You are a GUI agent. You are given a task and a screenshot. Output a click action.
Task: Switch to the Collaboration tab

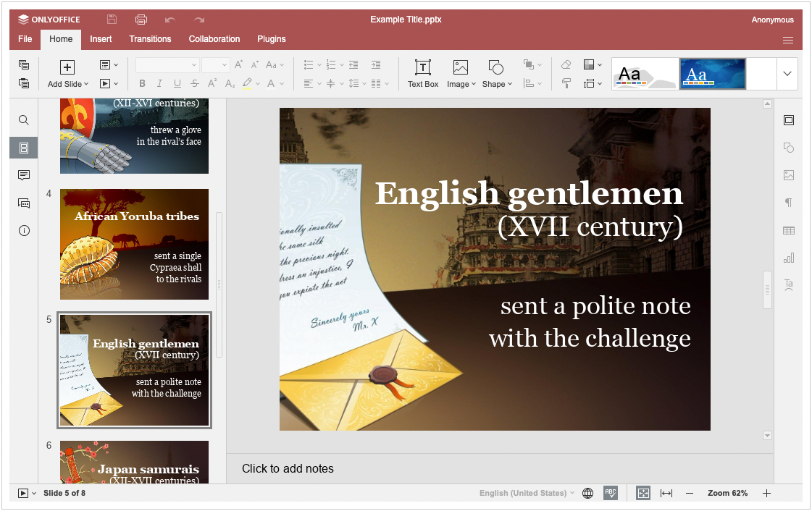[x=214, y=39]
